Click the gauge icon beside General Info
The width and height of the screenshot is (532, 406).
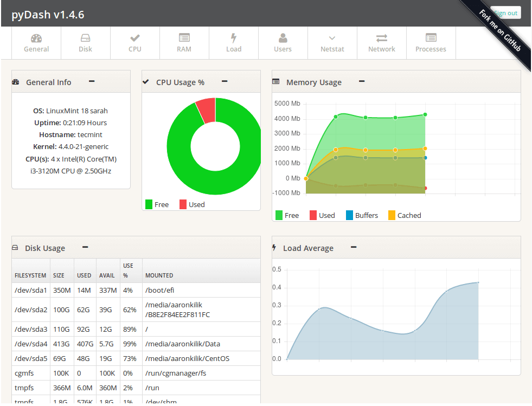click(16, 82)
